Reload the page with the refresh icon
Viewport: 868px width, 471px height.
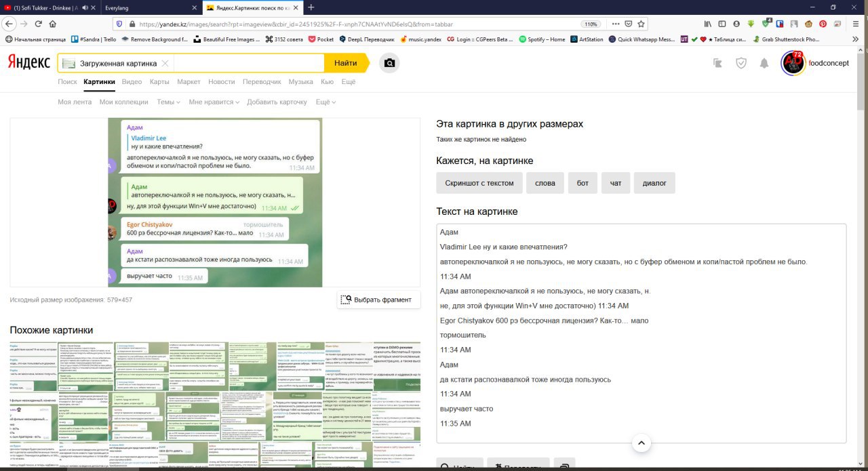pyautogui.click(x=38, y=23)
